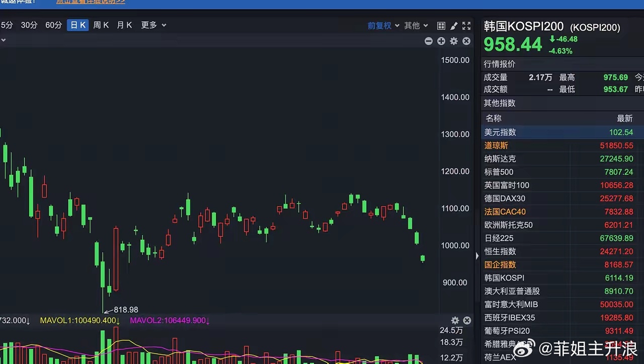Open volume panel settings gear
This screenshot has height=364, width=644.
point(455,320)
